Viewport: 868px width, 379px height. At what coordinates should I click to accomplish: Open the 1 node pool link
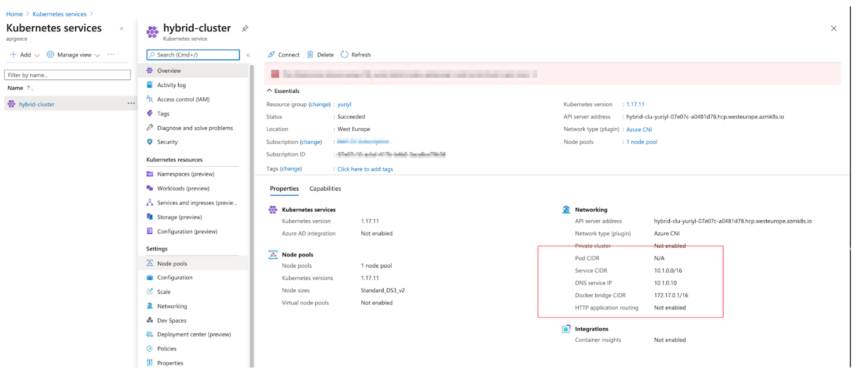[x=642, y=142]
